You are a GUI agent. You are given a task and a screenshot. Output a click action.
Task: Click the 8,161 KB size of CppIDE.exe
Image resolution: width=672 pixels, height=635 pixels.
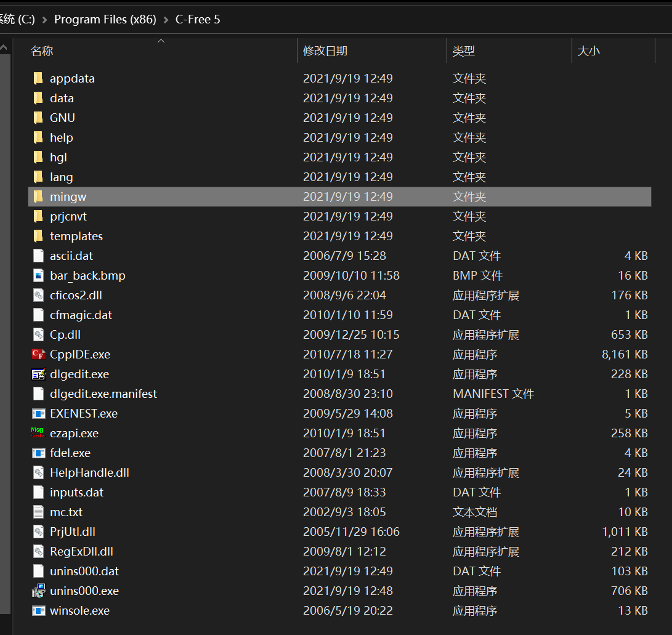click(625, 354)
